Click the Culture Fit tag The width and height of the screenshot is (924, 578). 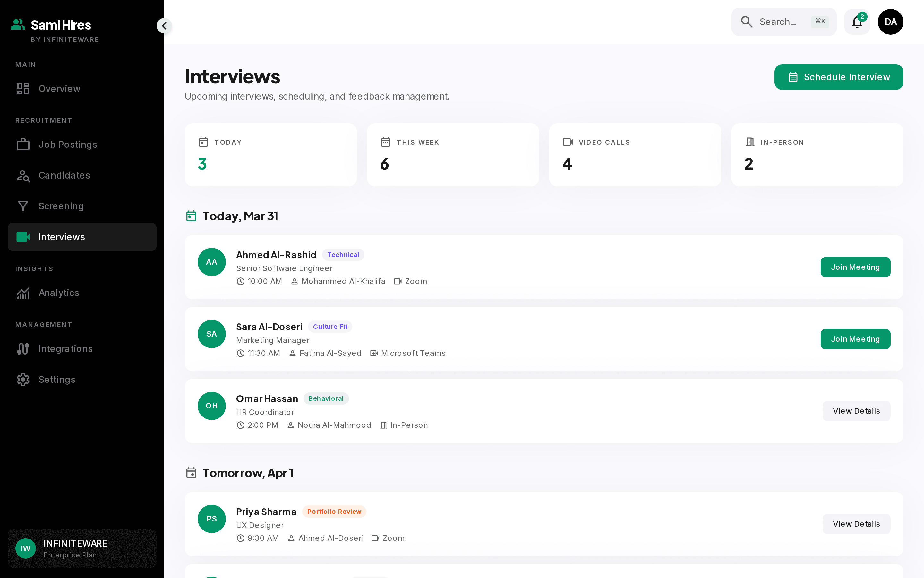[x=330, y=327]
